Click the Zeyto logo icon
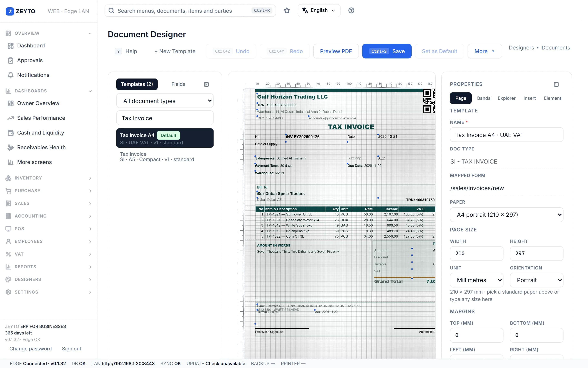Screen dimensions: 588x368 coord(9,11)
